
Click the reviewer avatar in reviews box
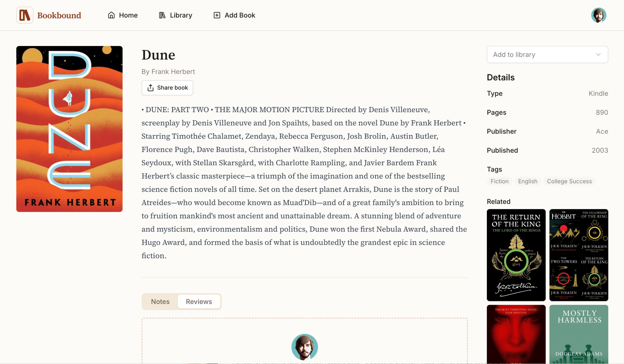(x=305, y=347)
